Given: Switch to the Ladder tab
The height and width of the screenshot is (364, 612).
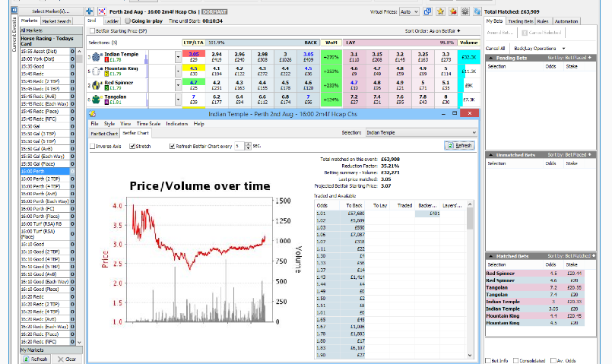Looking at the screenshot, I should coord(113,21).
